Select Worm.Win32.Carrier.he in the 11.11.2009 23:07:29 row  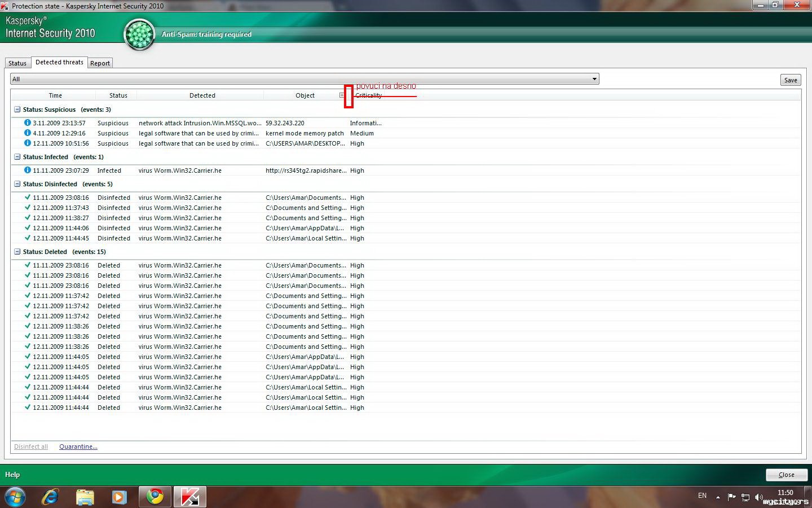180,170
